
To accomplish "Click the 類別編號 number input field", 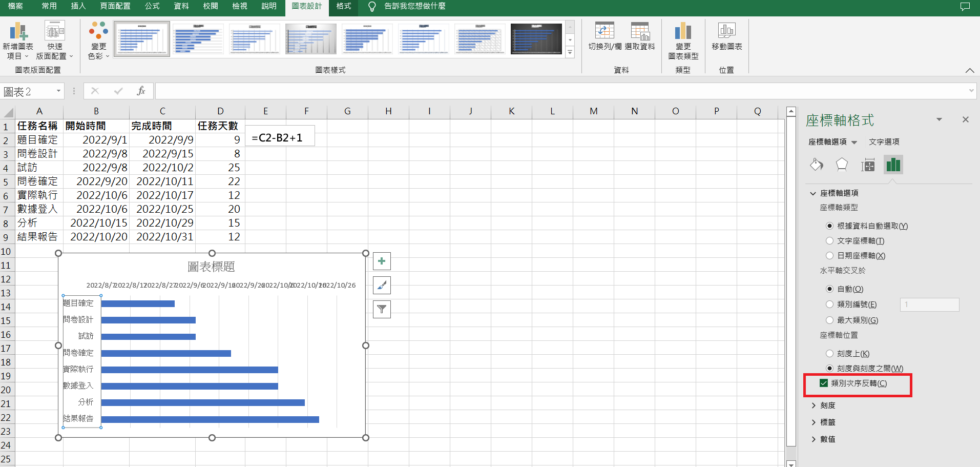I will [x=929, y=304].
